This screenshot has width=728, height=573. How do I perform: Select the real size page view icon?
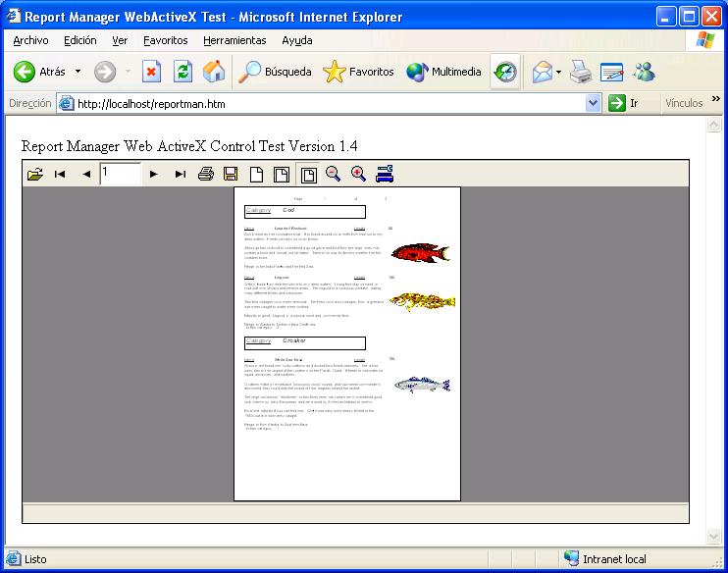[x=256, y=175]
